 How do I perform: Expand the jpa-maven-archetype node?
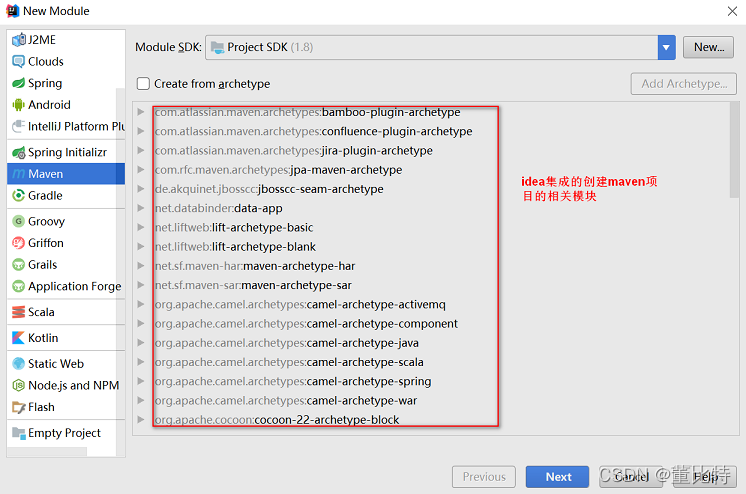(141, 169)
